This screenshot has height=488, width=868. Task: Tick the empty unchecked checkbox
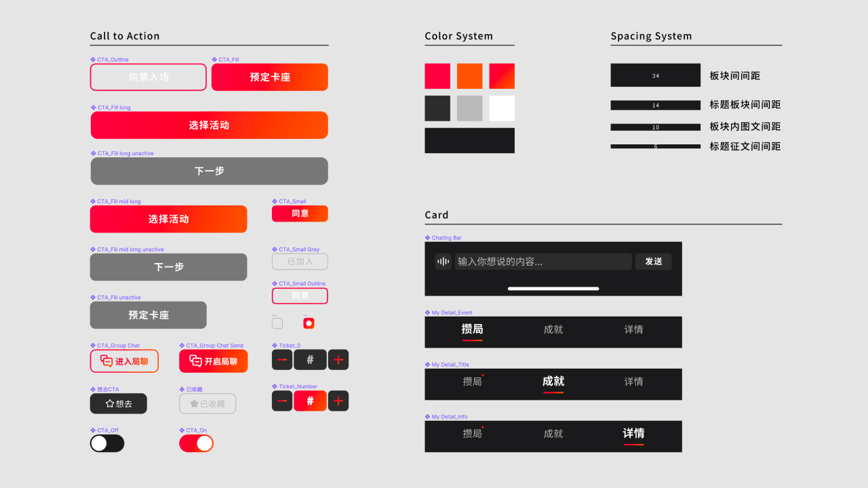tap(277, 323)
